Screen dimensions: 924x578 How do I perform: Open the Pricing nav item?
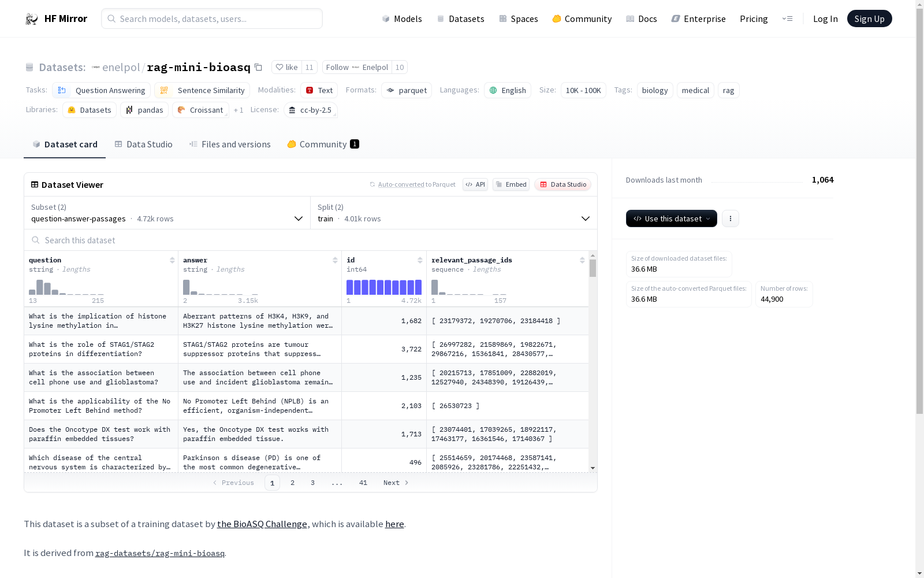pos(754,18)
